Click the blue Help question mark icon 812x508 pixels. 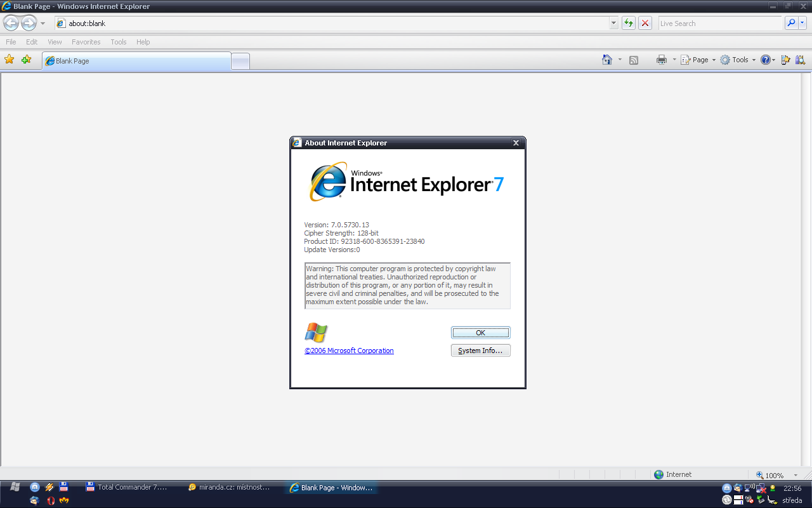coord(766,60)
